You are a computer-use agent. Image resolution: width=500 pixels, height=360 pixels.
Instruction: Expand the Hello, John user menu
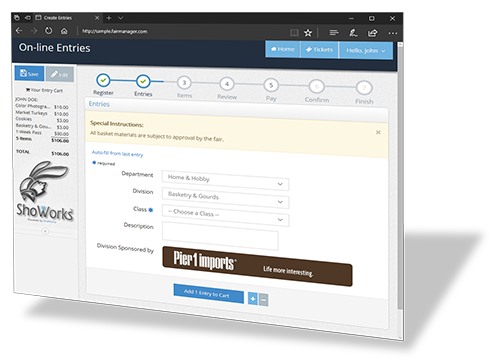[366, 51]
